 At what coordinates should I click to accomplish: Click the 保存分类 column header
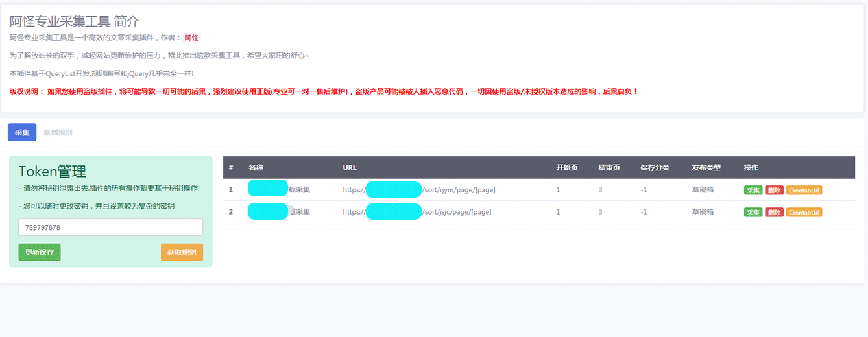coord(655,167)
